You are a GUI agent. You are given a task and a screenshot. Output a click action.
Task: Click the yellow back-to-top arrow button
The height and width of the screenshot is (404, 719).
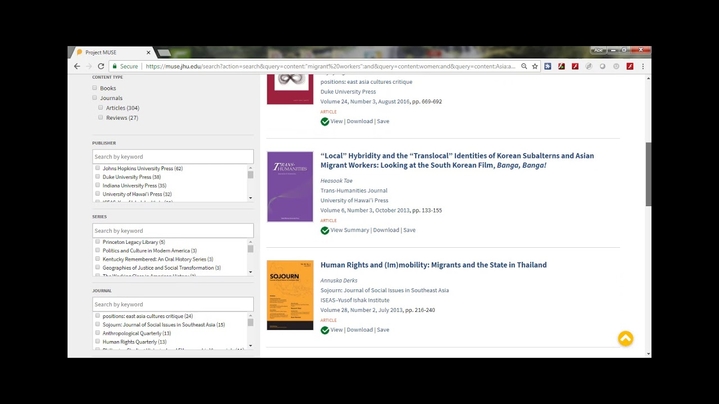[x=625, y=338]
